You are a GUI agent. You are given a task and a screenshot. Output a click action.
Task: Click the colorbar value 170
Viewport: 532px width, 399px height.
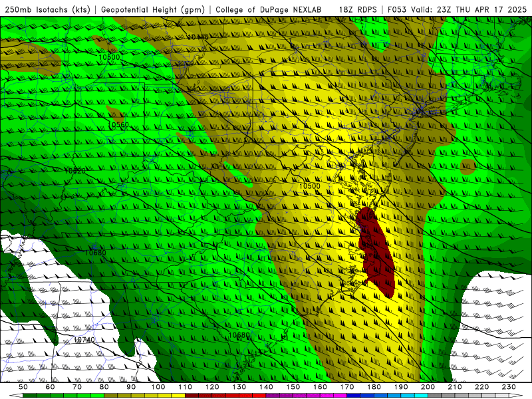[347, 387]
